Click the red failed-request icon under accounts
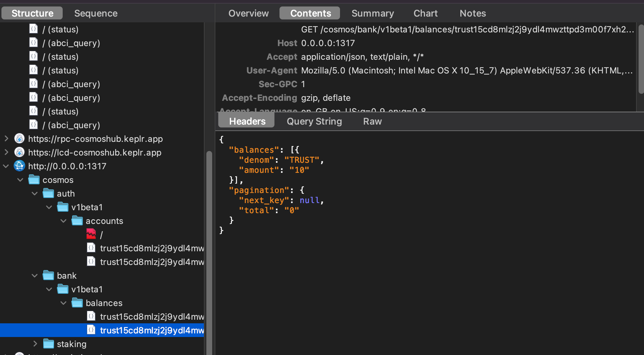Screen dimensions: 644x355 tap(91, 234)
